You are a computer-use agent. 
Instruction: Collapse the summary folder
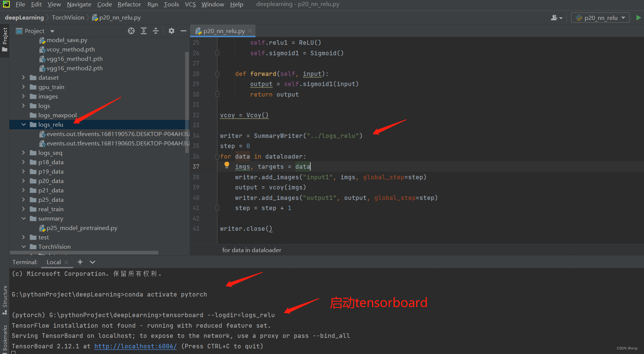[x=23, y=218]
